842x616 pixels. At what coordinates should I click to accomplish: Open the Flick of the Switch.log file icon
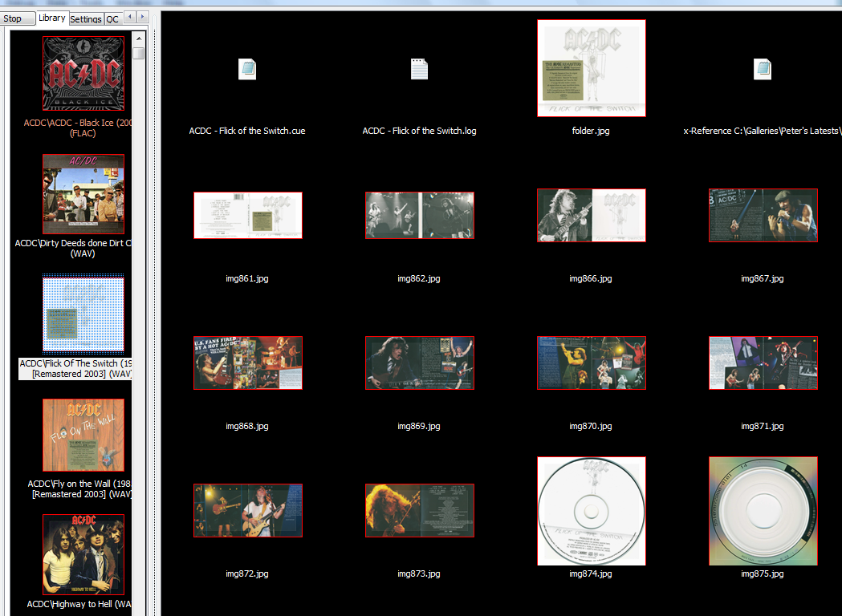(419, 69)
